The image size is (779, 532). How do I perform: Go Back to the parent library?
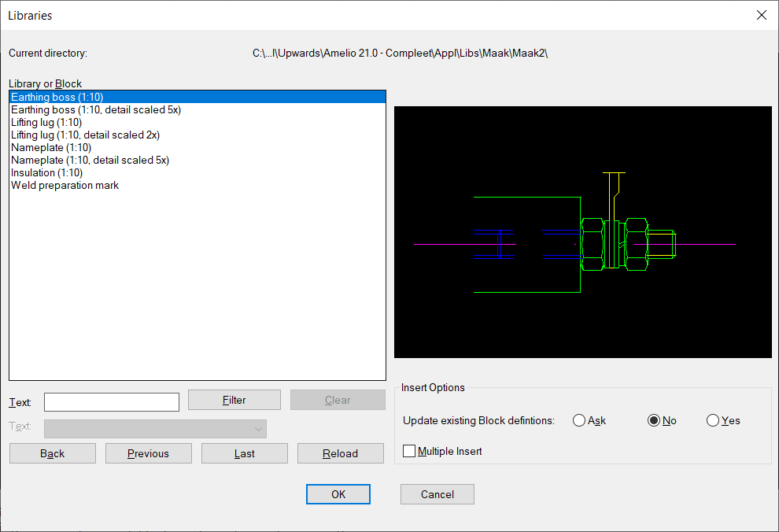point(53,453)
